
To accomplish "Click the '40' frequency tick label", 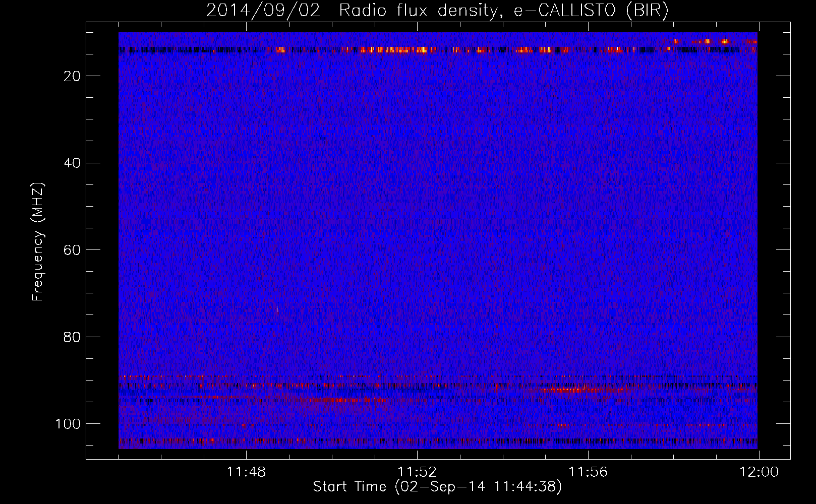I will click(73, 163).
